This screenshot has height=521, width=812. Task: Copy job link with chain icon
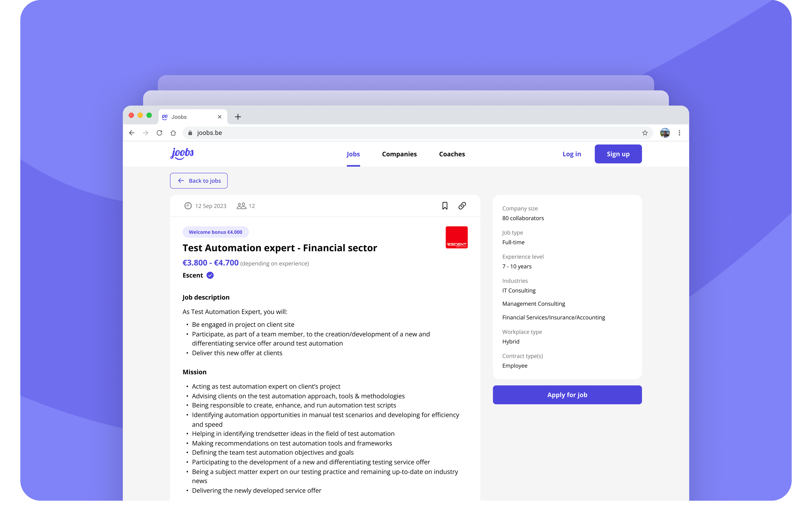(462, 206)
